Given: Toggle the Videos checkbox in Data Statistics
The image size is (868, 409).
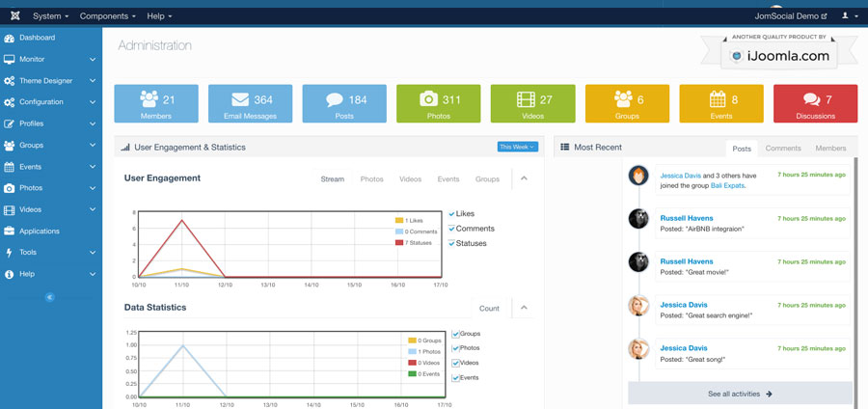Looking at the screenshot, I should click(x=455, y=363).
